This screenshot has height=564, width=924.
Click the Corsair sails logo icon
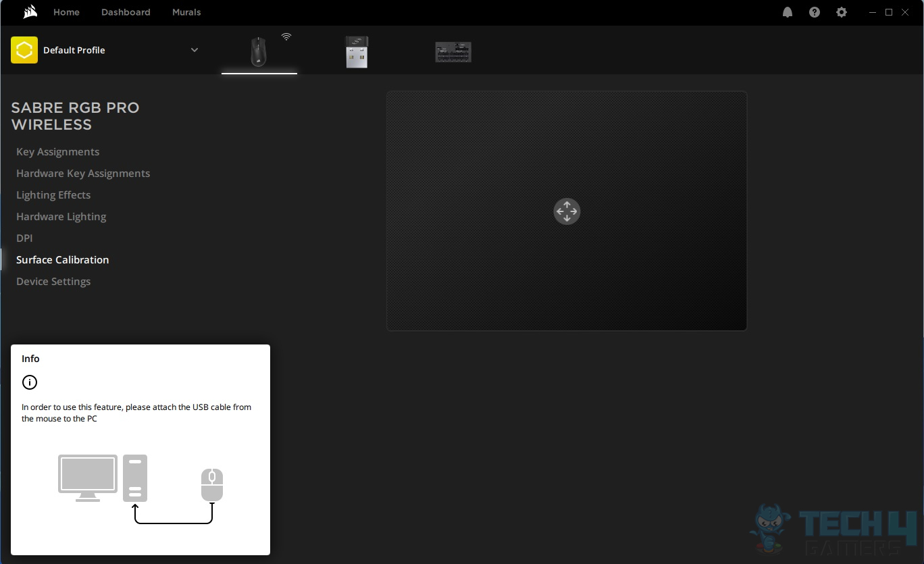coord(30,12)
